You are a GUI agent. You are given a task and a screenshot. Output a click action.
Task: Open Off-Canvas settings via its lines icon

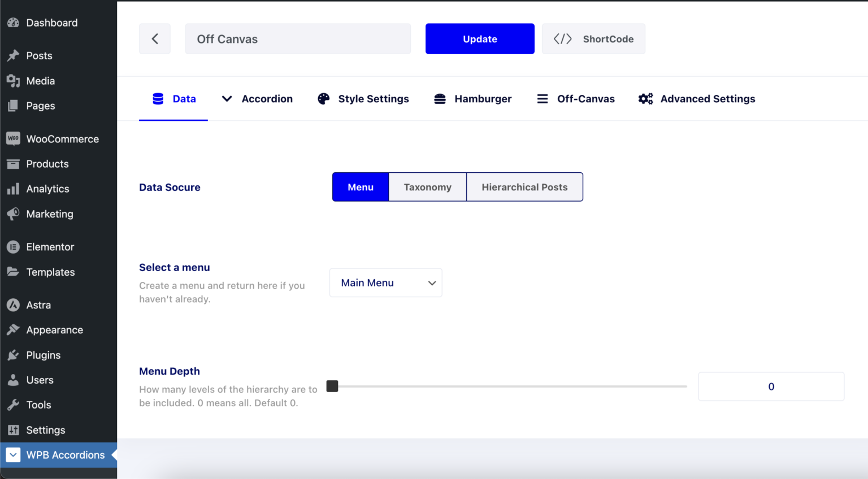click(542, 98)
